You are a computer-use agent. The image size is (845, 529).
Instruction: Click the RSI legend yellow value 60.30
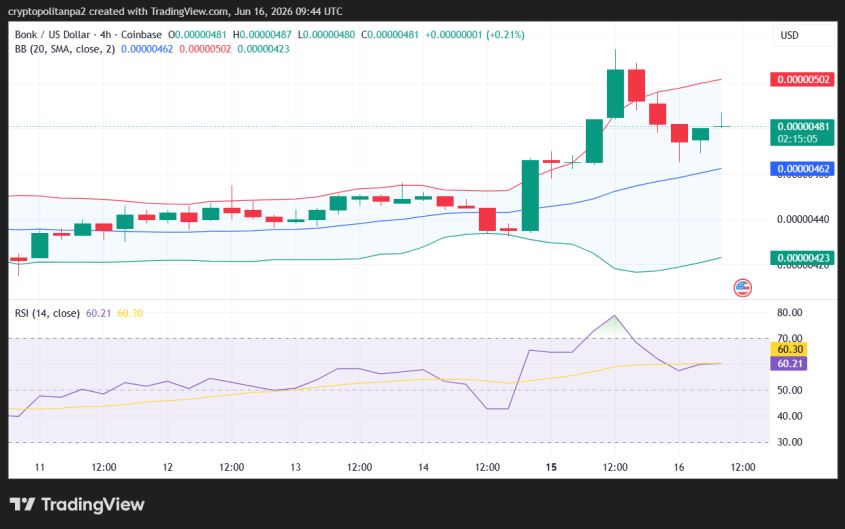point(130,313)
